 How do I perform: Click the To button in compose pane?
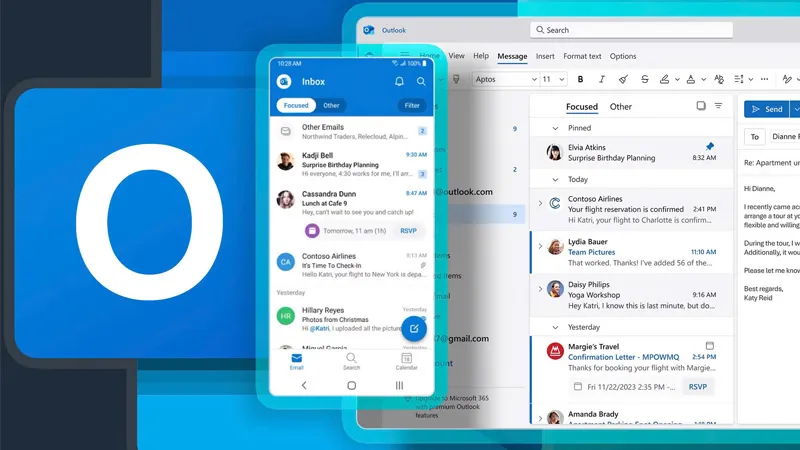point(755,136)
